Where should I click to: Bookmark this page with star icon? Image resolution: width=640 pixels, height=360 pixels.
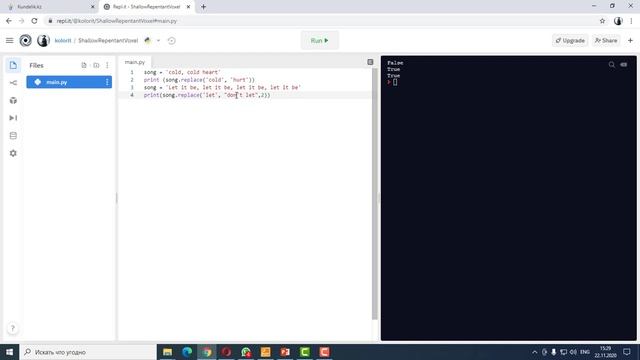pyautogui.click(x=602, y=21)
